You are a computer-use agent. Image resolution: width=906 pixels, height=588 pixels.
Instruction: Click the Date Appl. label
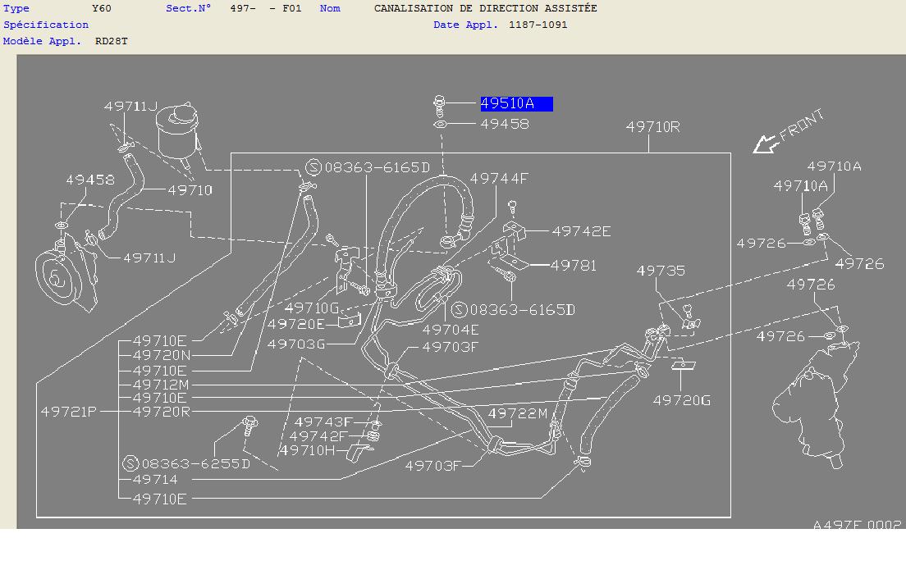[x=465, y=25]
